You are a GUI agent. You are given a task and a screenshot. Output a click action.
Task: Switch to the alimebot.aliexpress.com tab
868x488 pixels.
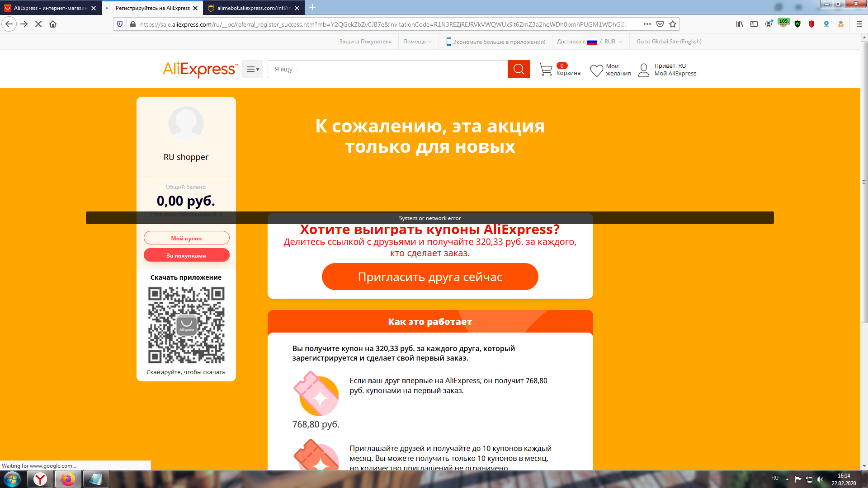pos(254,8)
